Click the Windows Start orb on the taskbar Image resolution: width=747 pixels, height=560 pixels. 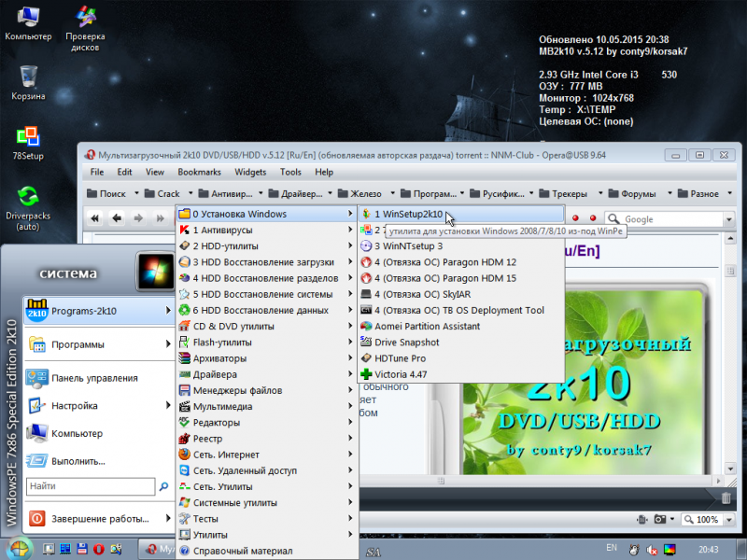tap(19, 549)
